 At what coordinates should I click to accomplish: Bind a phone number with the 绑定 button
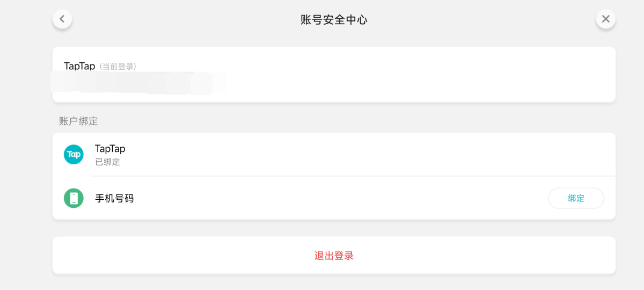tap(576, 198)
